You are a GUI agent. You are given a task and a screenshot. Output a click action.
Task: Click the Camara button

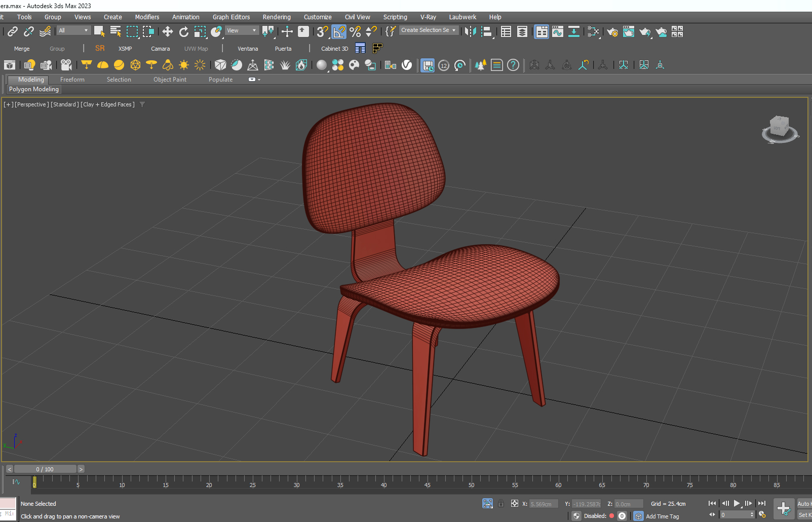pyautogui.click(x=160, y=49)
